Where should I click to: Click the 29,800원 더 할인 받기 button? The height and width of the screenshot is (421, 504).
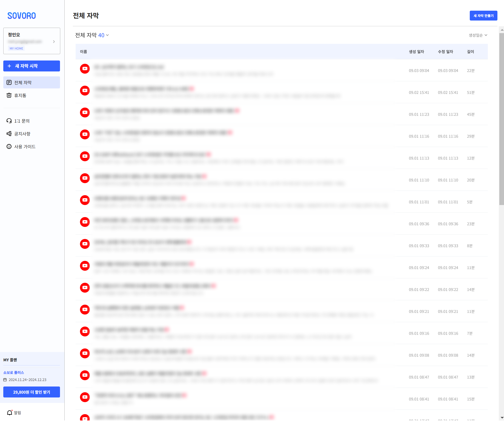coord(31,392)
